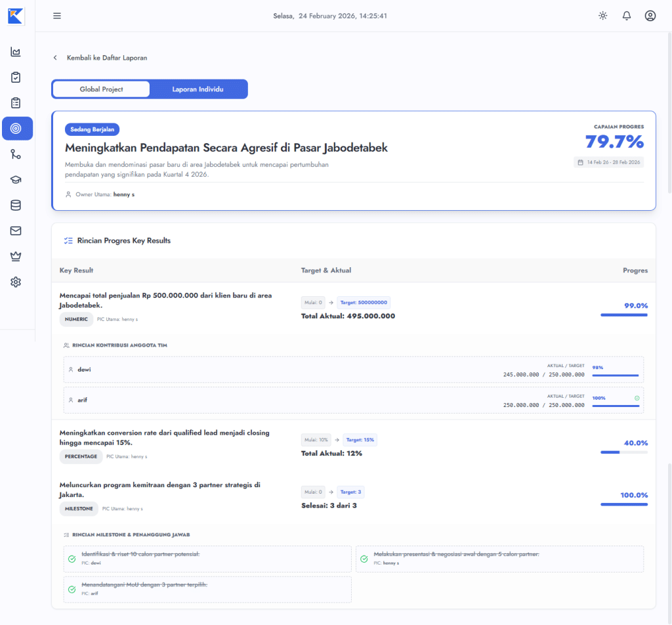Toggle Melakukan presentasi & negosiasi check
672x625 pixels.
coord(364,559)
